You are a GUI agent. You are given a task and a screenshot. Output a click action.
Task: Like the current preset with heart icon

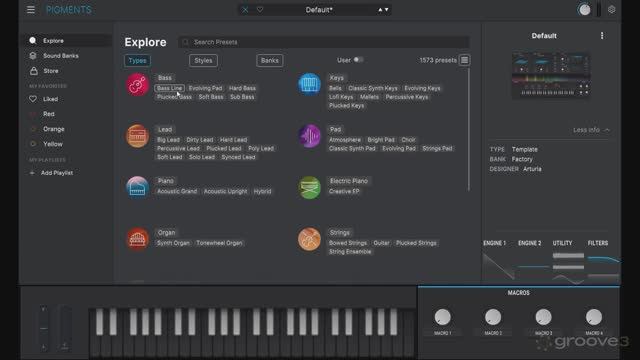tap(260, 10)
